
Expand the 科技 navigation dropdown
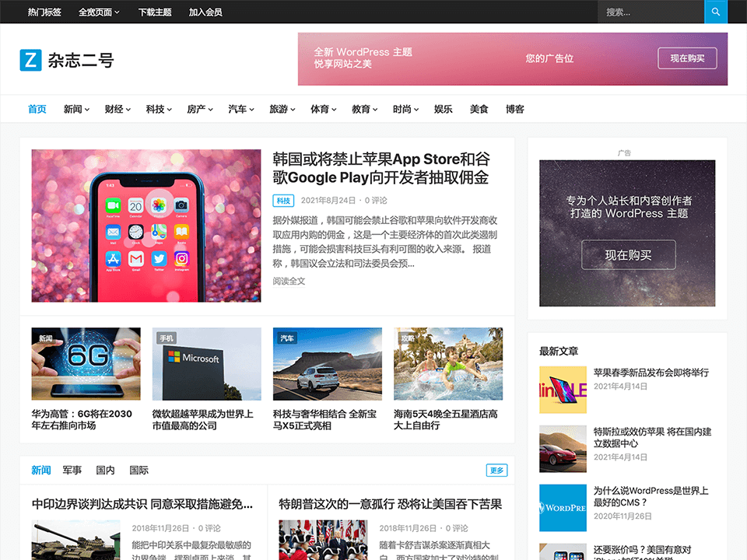[159, 110]
